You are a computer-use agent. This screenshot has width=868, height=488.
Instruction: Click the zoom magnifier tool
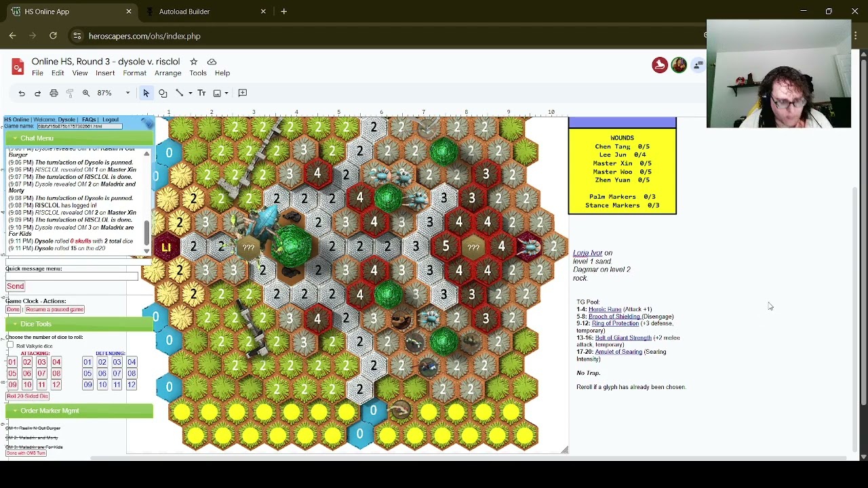pos(86,93)
